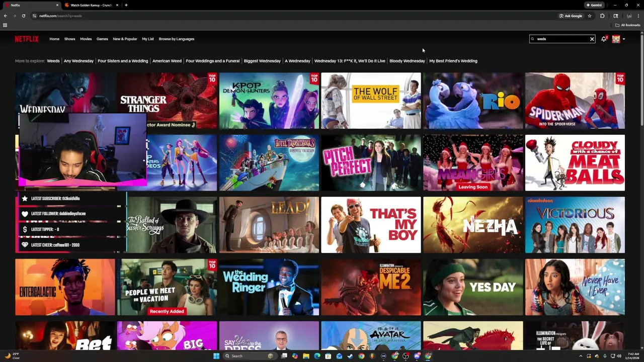Open Hotel Transylvania 3 card
Image resolution: width=644 pixels, height=362 pixels.
269,163
